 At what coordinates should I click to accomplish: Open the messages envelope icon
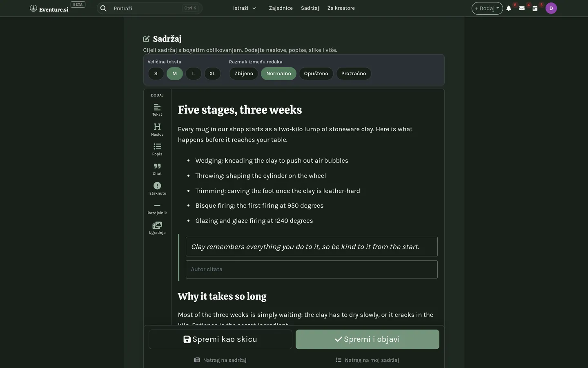(x=522, y=8)
